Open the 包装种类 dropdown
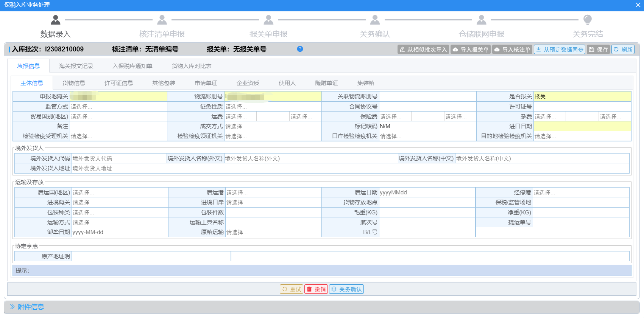This screenshot has height=318, width=644. tap(120, 213)
